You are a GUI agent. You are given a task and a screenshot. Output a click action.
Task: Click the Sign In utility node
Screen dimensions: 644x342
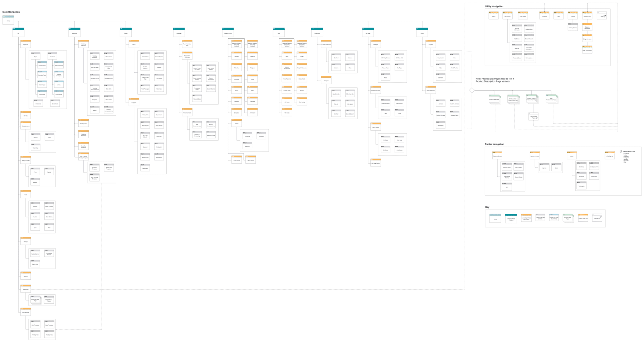pyautogui.click(x=493, y=16)
